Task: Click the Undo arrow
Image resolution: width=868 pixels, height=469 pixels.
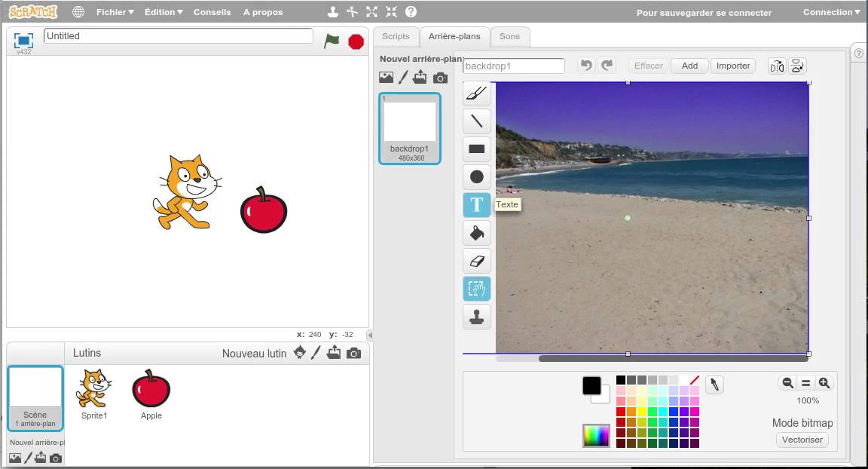Action: 586,66
